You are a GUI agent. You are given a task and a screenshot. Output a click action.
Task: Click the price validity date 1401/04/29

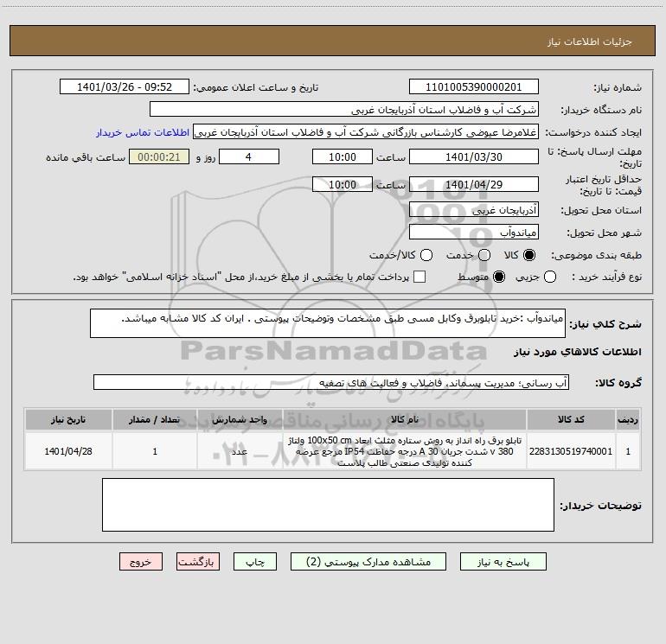click(474, 184)
